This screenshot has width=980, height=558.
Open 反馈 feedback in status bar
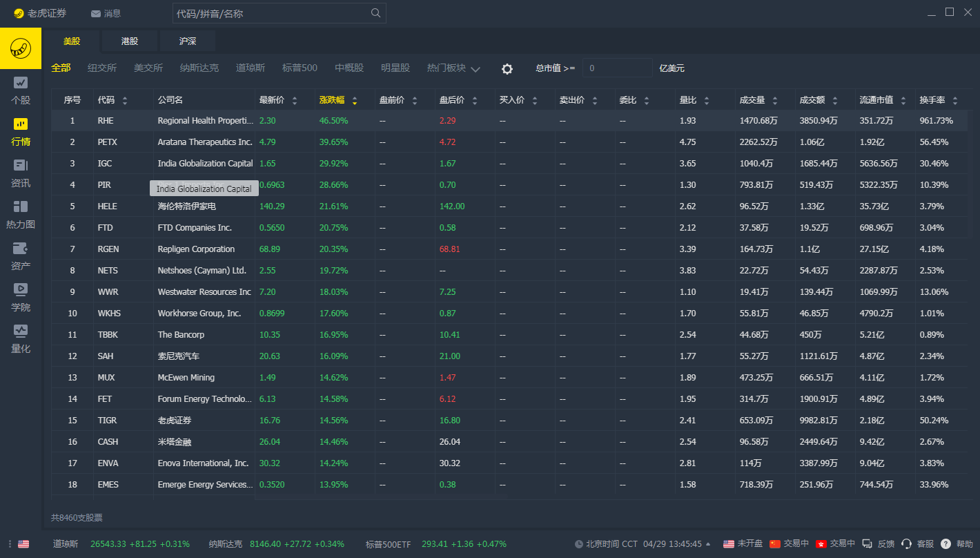[879, 544]
